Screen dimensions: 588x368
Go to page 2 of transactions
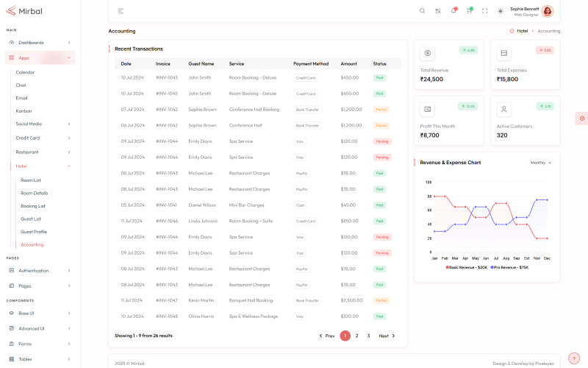pyautogui.click(x=356, y=336)
